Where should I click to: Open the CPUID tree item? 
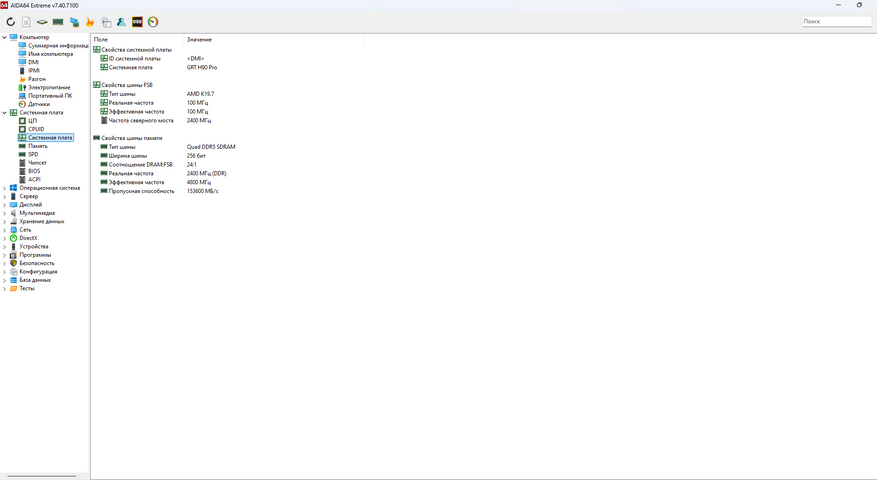36,129
